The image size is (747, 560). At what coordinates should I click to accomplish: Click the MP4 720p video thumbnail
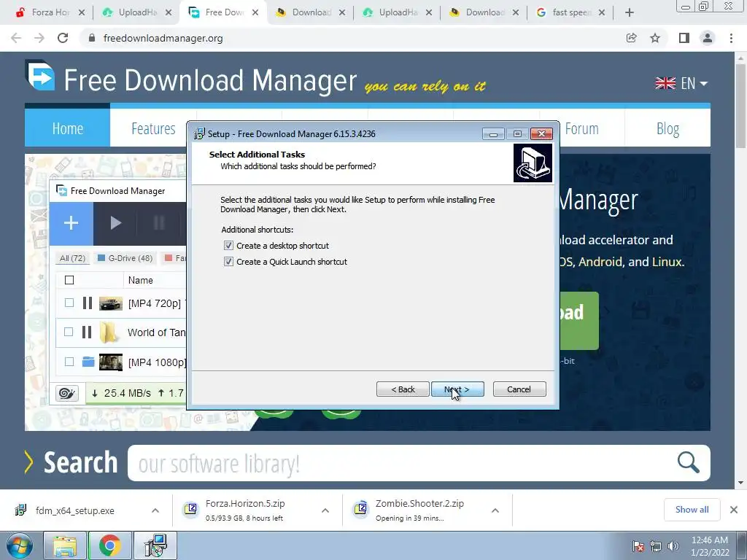pos(111,303)
